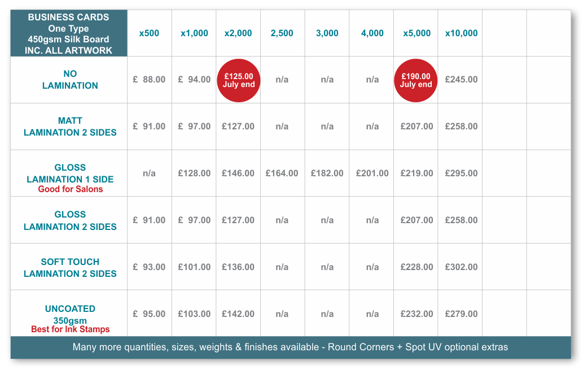
Task: Select the No Lamination row label
Action: [x=70, y=80]
